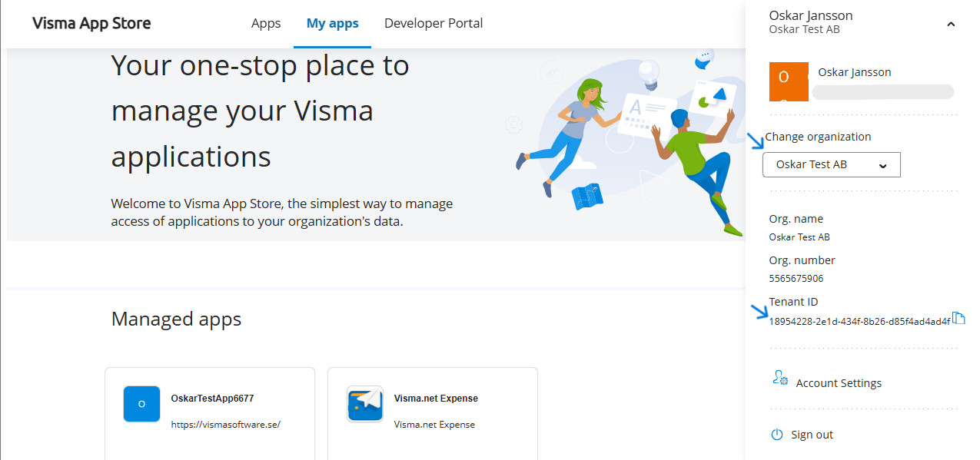Click the "Welcome to Visma App Store" paragraph

tap(282, 213)
